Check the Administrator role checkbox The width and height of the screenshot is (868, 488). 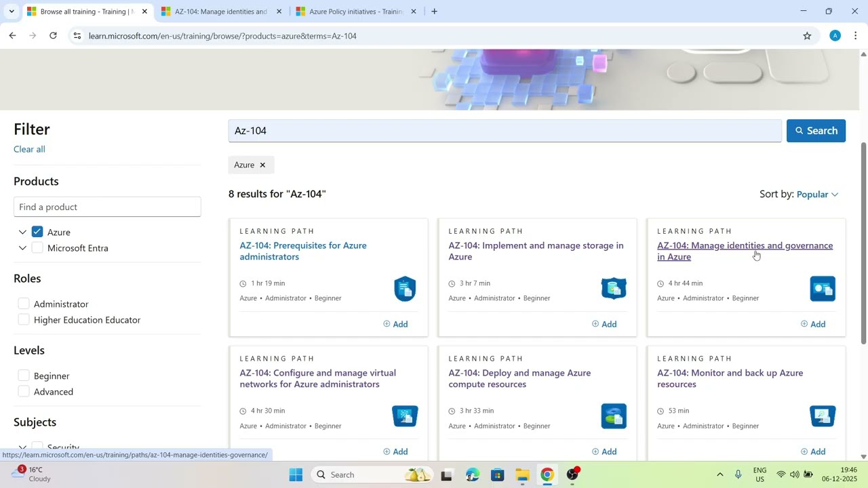pos(24,304)
